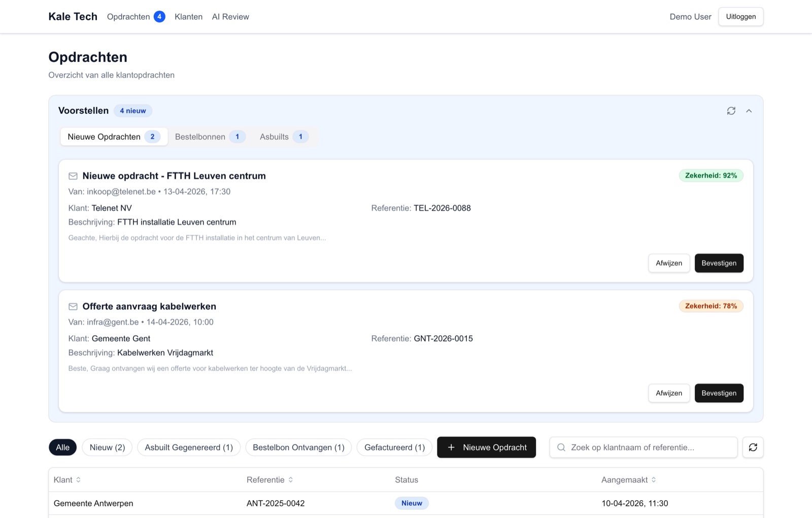The image size is (812, 518).
Task: Switch to the Bestelbonnen tab
Action: point(210,137)
